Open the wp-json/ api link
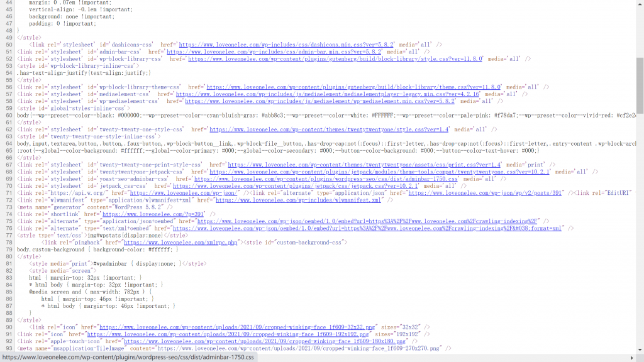644x362 pixels. [184, 193]
